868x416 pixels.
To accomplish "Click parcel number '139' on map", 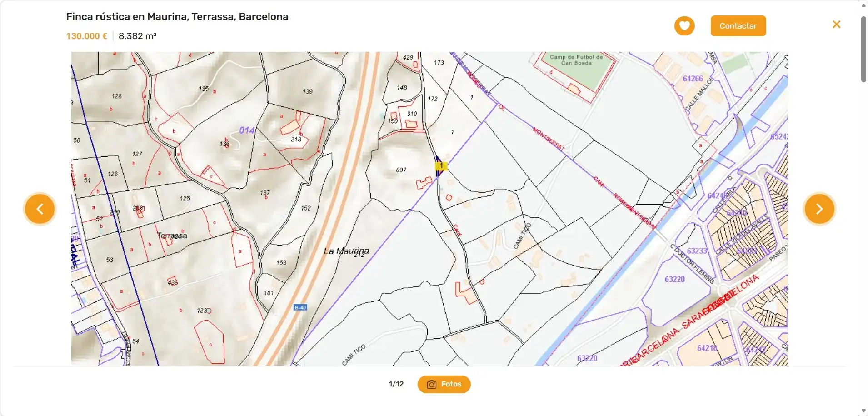I will coord(308,91).
